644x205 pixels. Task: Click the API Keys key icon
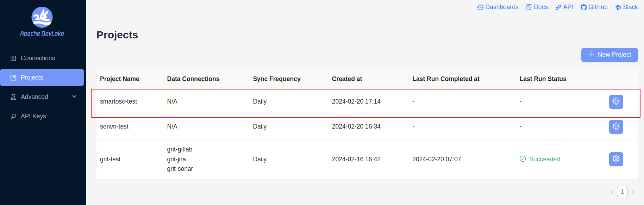click(13, 116)
